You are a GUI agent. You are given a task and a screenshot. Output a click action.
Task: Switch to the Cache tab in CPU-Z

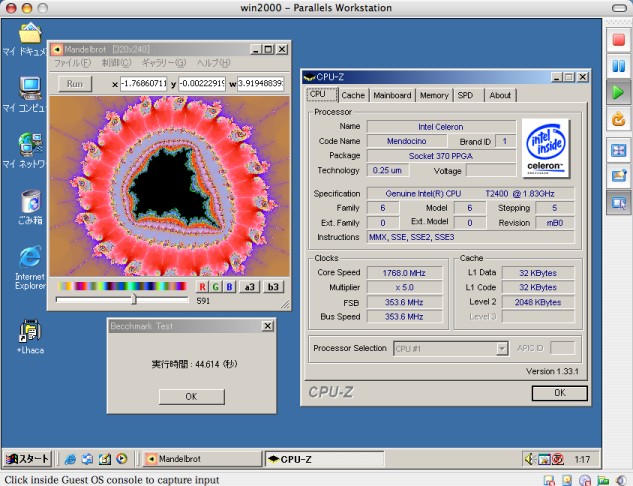tap(353, 95)
